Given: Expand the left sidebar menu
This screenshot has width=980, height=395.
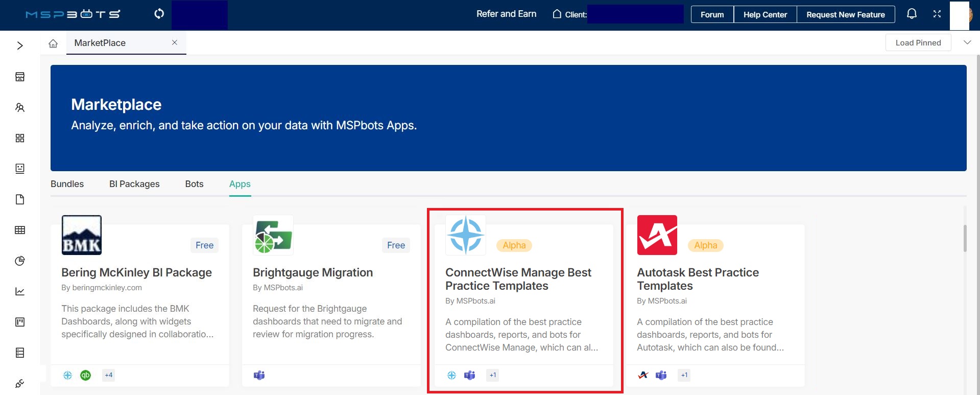Looking at the screenshot, I should [20, 46].
